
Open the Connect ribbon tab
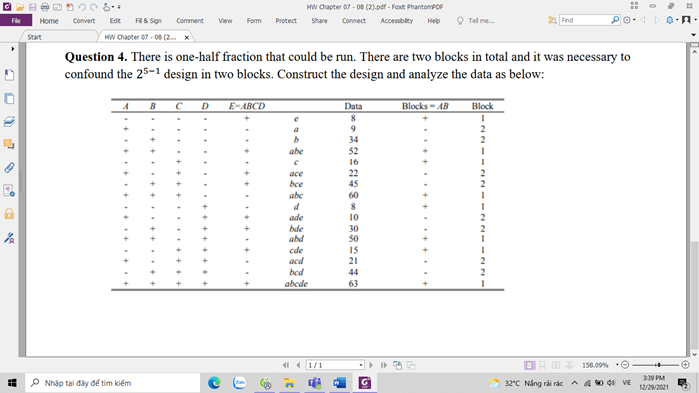(x=354, y=20)
